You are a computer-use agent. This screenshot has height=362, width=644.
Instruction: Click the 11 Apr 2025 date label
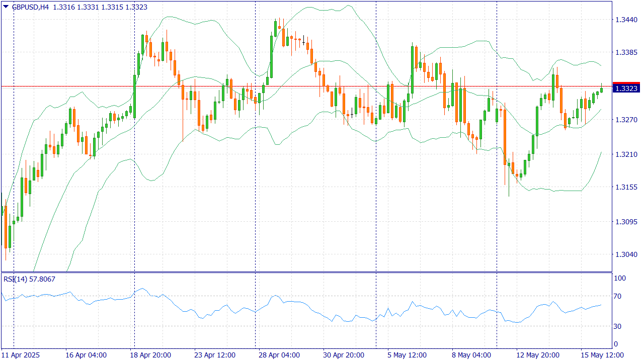pyautogui.click(x=21, y=355)
